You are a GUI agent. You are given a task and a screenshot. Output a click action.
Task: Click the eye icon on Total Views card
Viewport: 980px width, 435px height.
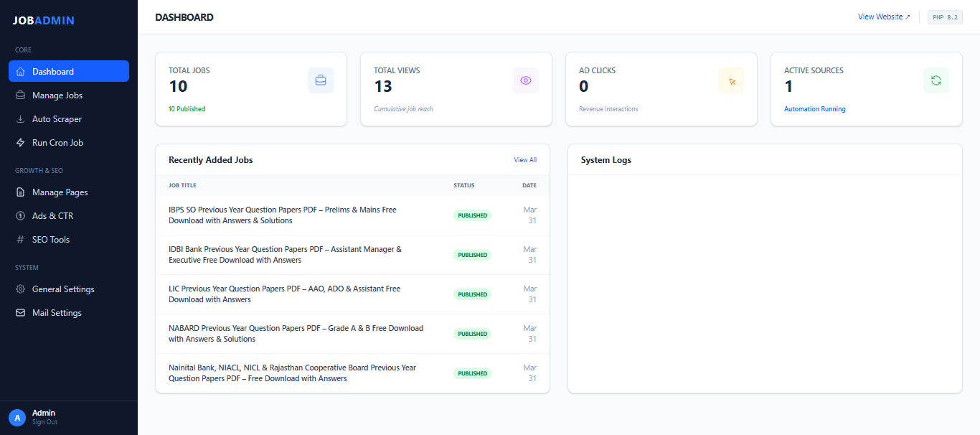(526, 80)
